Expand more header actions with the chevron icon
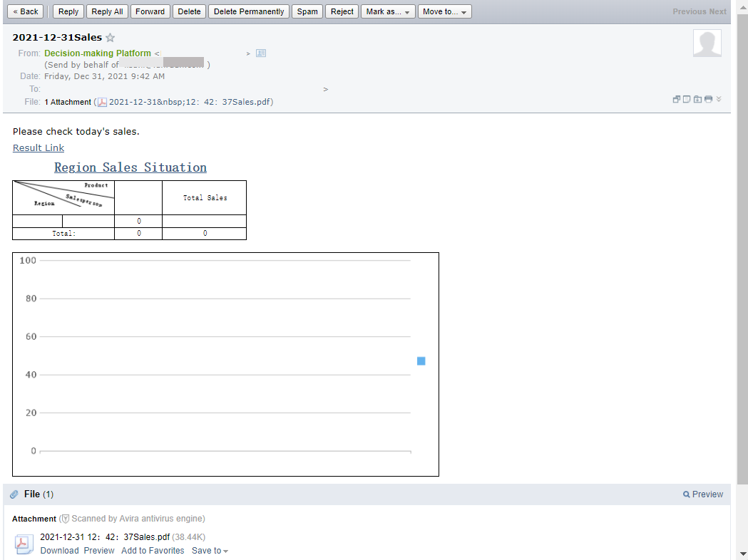The height and width of the screenshot is (560, 748). pyautogui.click(x=719, y=100)
